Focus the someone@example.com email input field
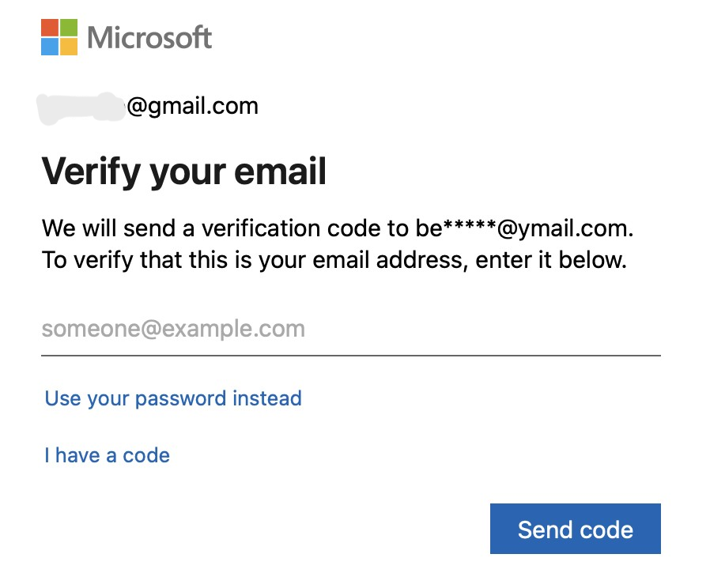 (x=350, y=329)
